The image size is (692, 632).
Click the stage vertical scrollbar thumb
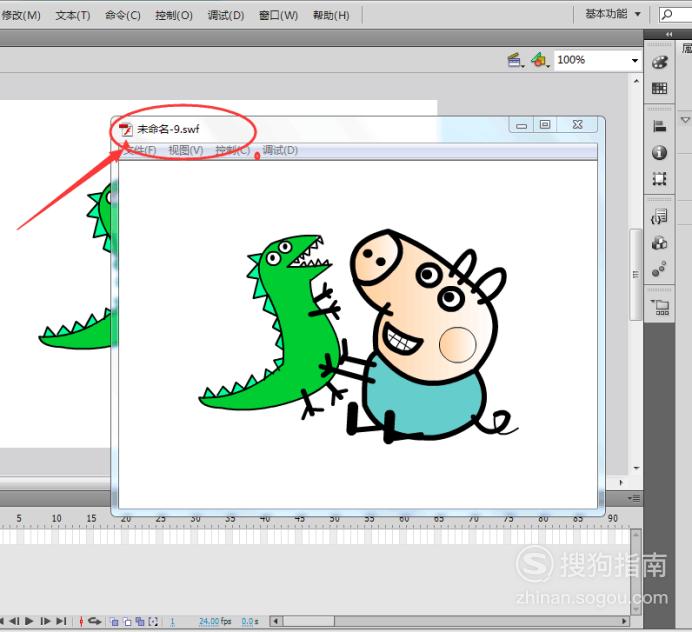(x=636, y=274)
